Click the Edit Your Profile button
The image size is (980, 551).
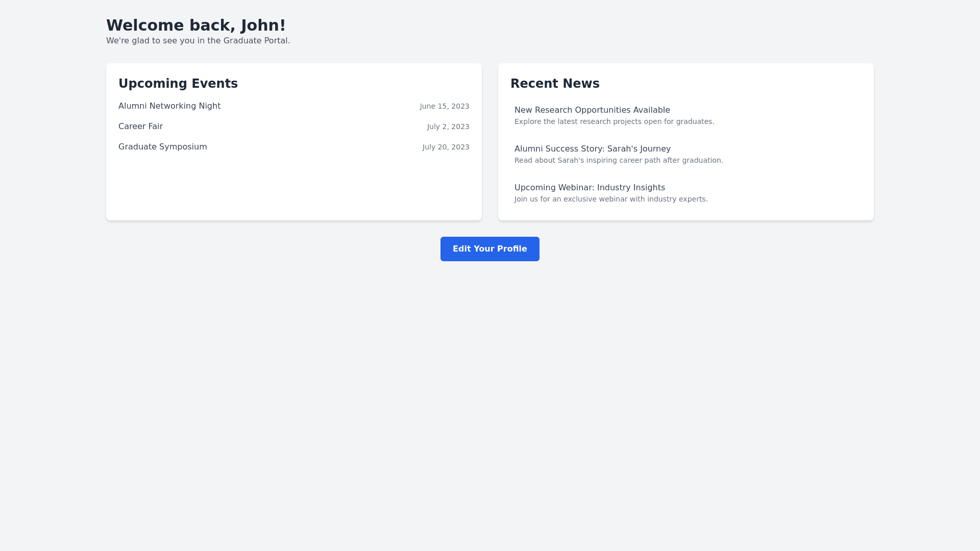489,249
